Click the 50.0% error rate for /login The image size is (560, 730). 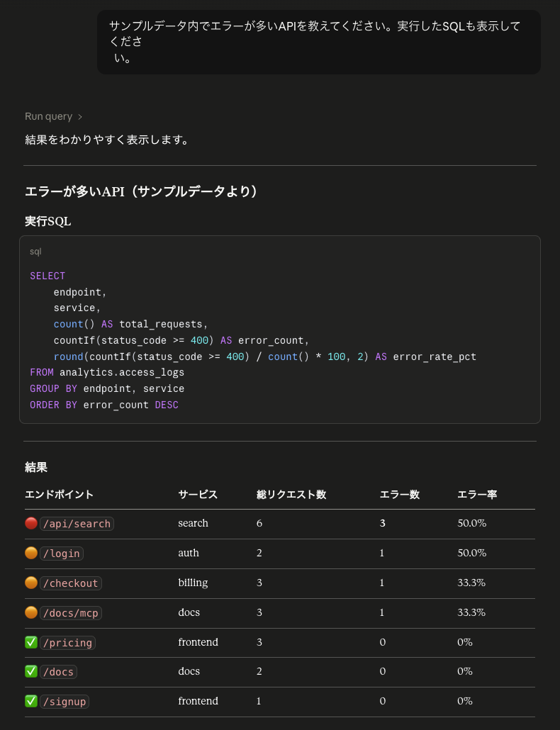point(472,553)
